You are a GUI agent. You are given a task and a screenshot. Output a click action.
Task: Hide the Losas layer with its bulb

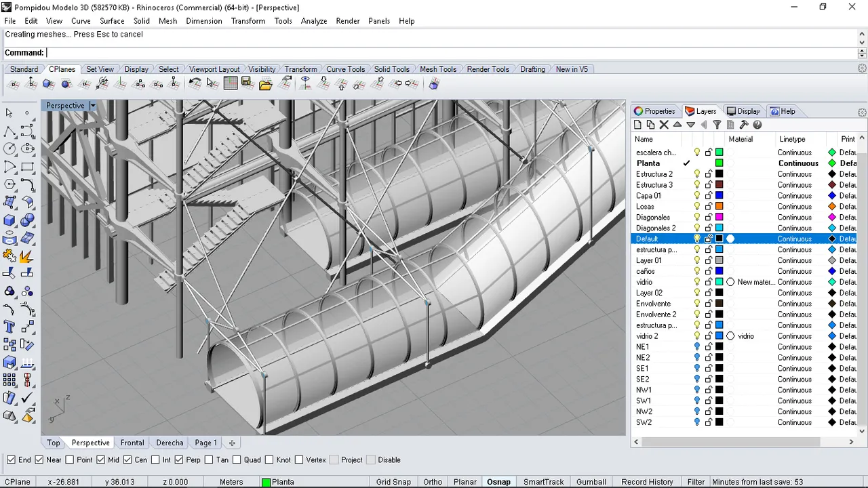696,206
